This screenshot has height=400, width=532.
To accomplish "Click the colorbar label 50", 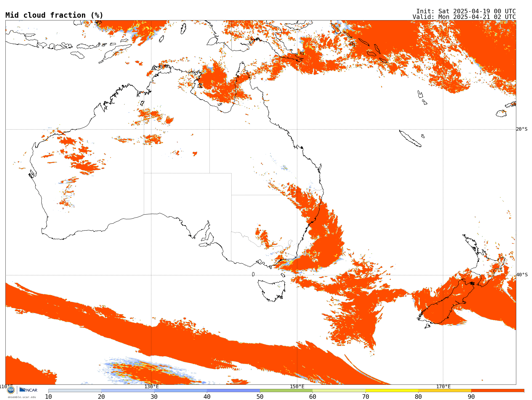I will pos(260,397).
